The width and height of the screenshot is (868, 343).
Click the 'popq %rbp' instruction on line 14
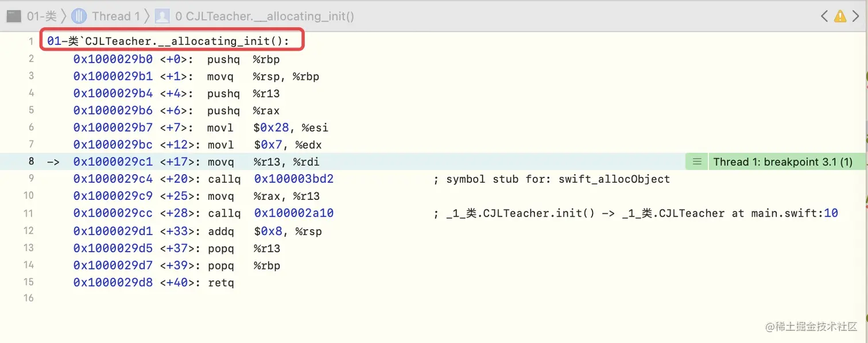244,265
